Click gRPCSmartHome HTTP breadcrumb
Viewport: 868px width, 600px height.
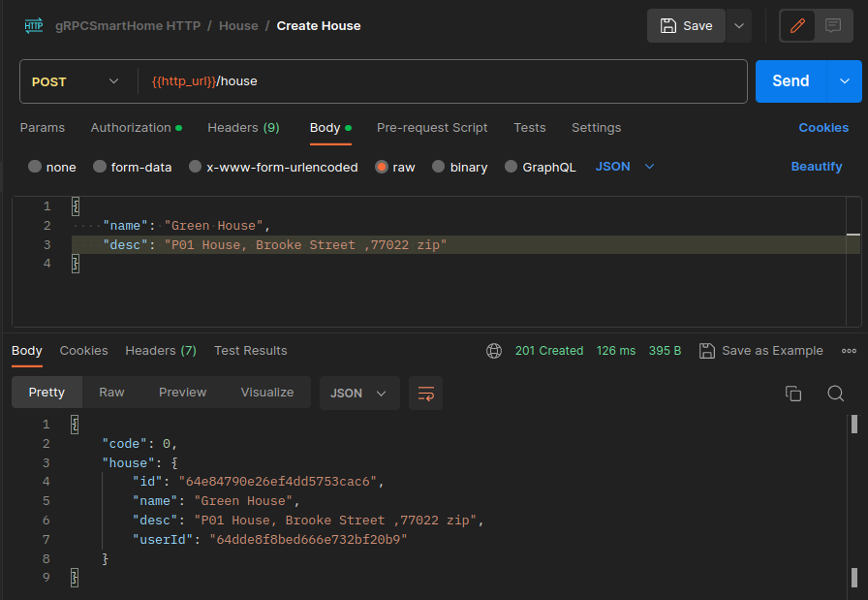click(128, 26)
